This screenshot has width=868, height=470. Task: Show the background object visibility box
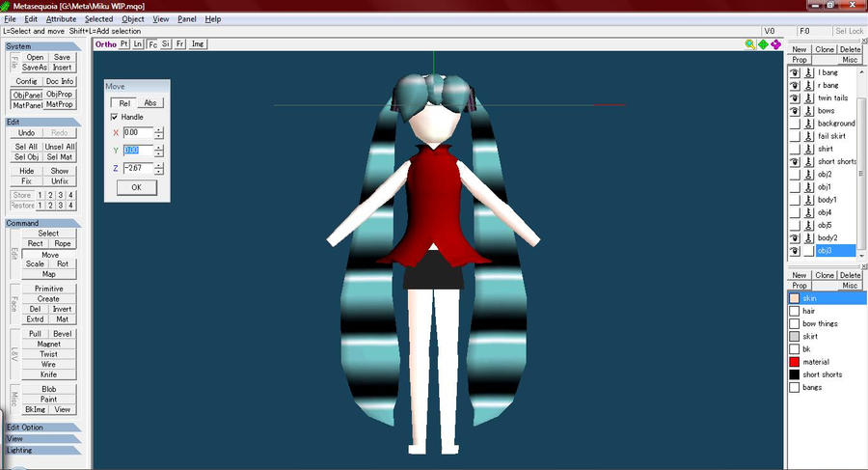coord(795,124)
